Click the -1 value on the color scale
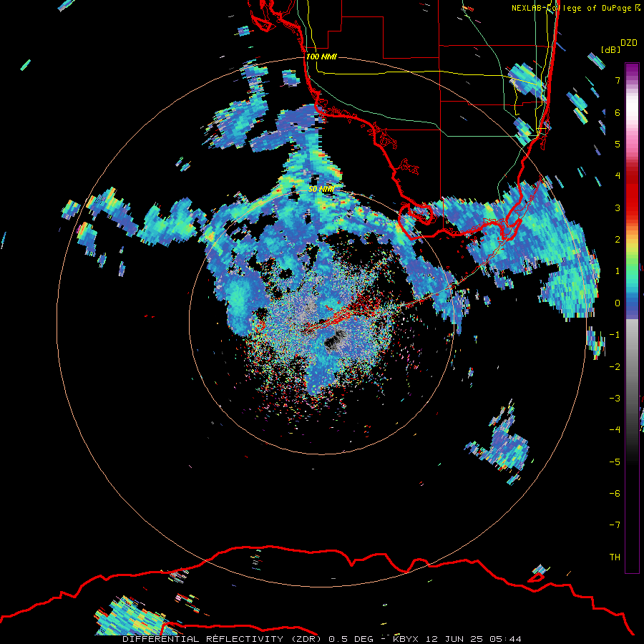The width and height of the screenshot is (644, 644). point(615,335)
